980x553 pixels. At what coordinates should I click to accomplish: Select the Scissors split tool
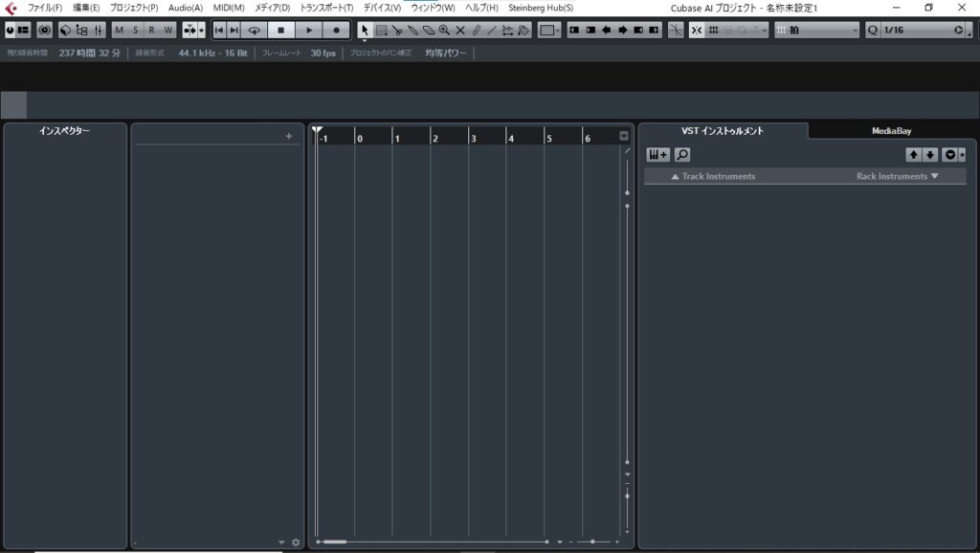396,30
